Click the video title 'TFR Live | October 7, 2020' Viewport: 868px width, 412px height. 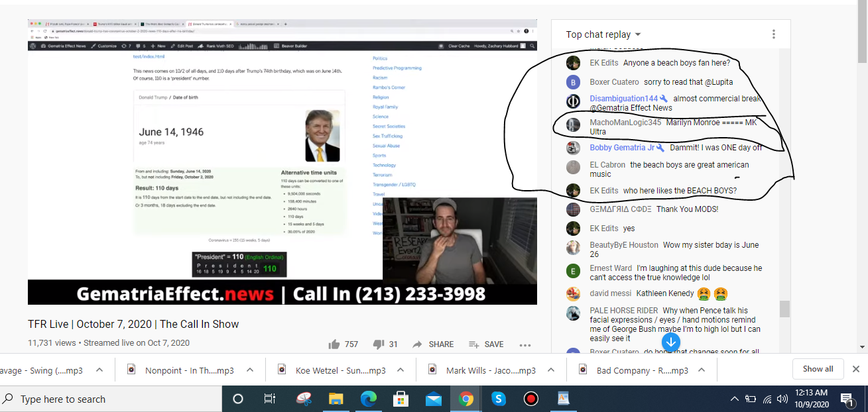(133, 325)
